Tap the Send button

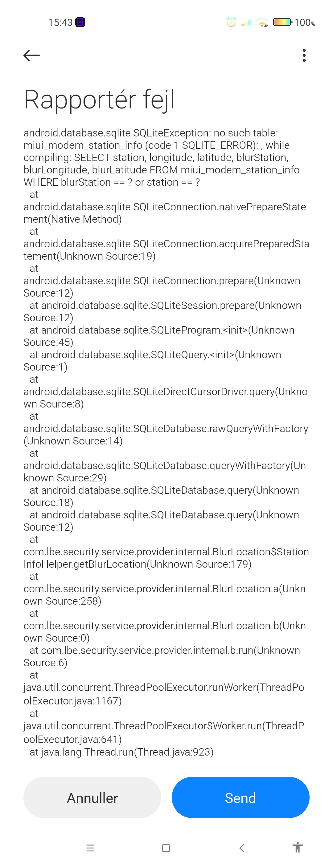[240, 797]
